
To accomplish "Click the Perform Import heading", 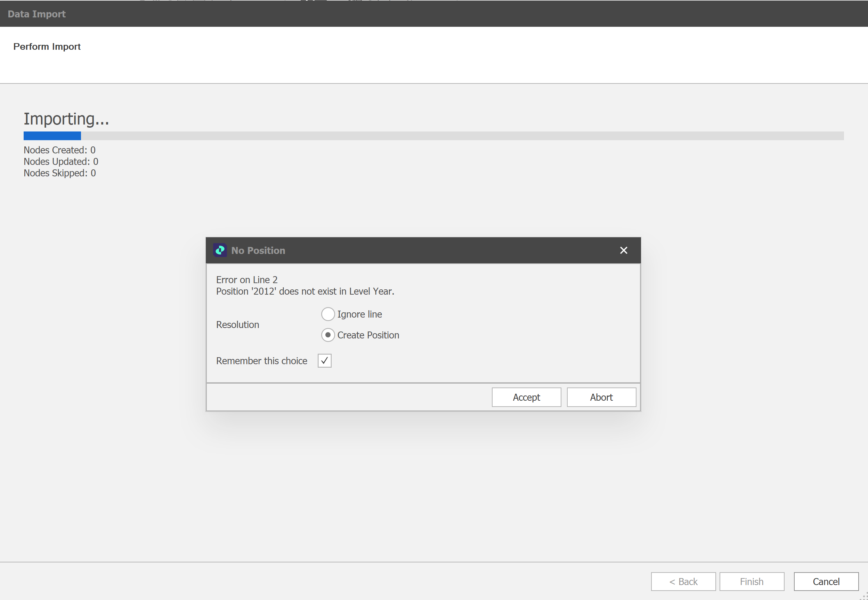I will point(47,47).
